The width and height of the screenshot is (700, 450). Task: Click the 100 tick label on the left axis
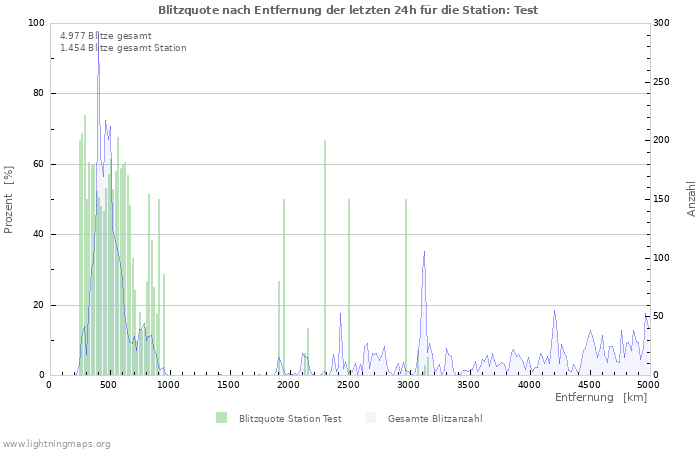(36, 23)
